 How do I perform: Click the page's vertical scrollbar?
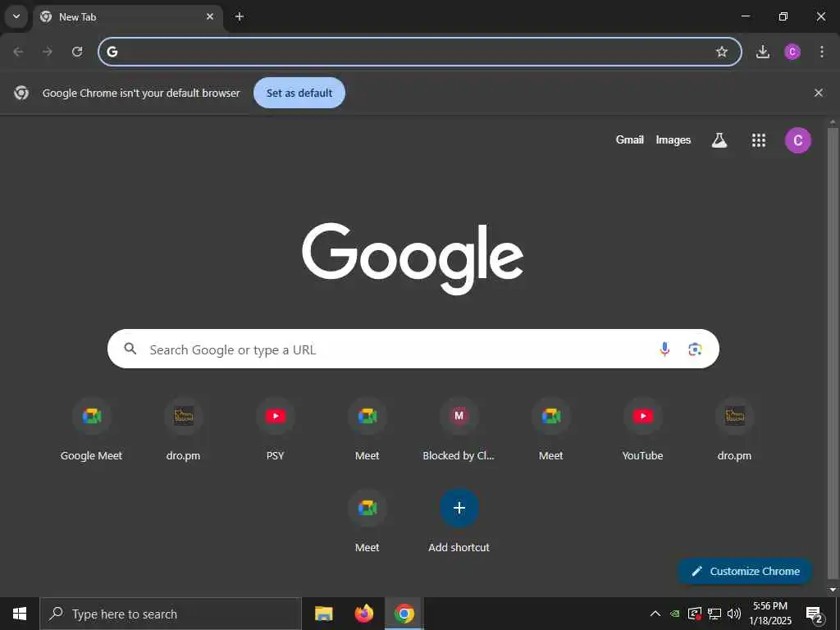coord(833,354)
